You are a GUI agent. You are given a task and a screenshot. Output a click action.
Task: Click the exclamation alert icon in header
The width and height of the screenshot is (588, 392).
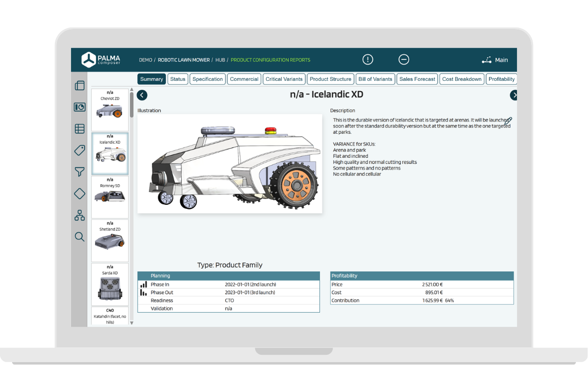click(367, 60)
